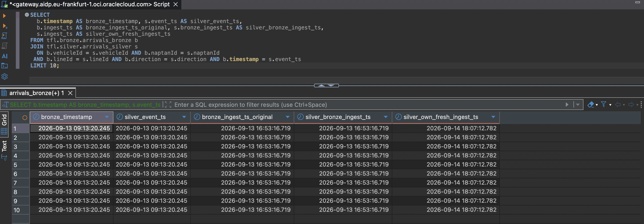Screen dimensions: 644x224
Task: Click silver_own_fresh_ingest_ts cell in row 8
Action: pyautogui.click(x=446, y=192)
